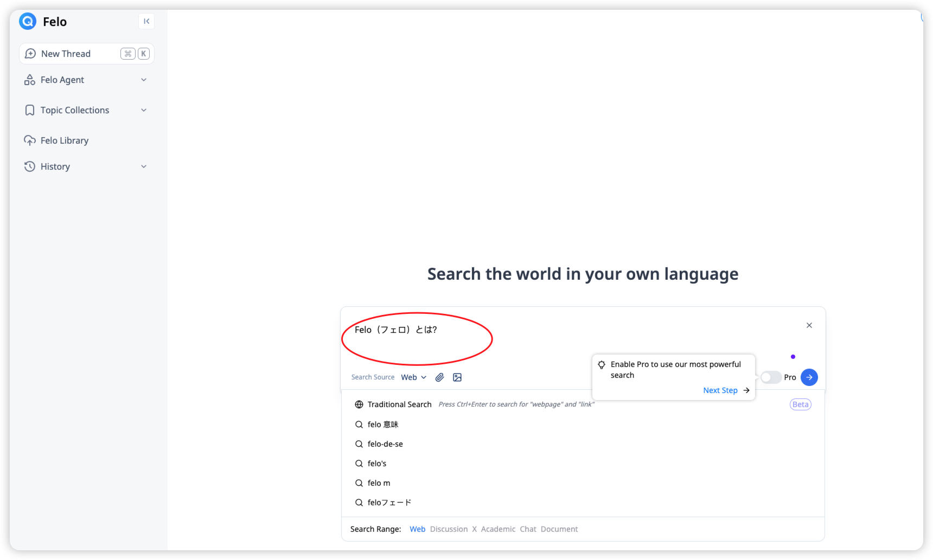Click the Felo Agent icon in the sidebar
The height and width of the screenshot is (560, 933).
click(x=30, y=80)
